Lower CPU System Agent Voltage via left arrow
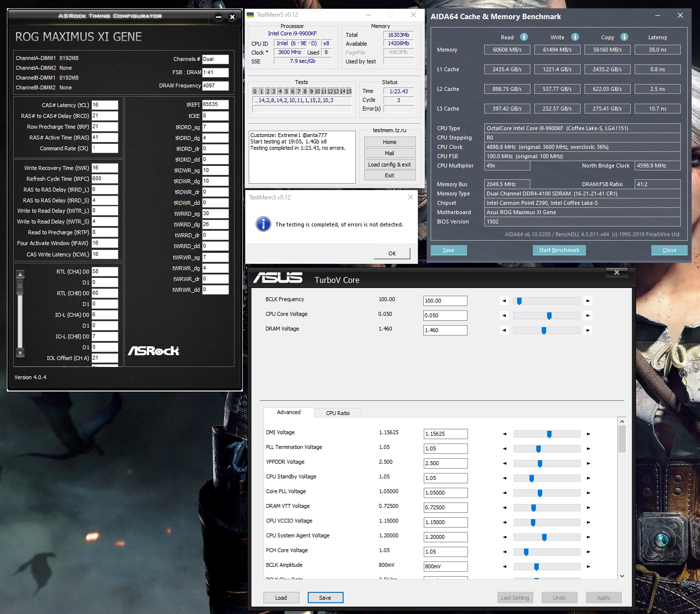700x614 pixels. tap(504, 537)
